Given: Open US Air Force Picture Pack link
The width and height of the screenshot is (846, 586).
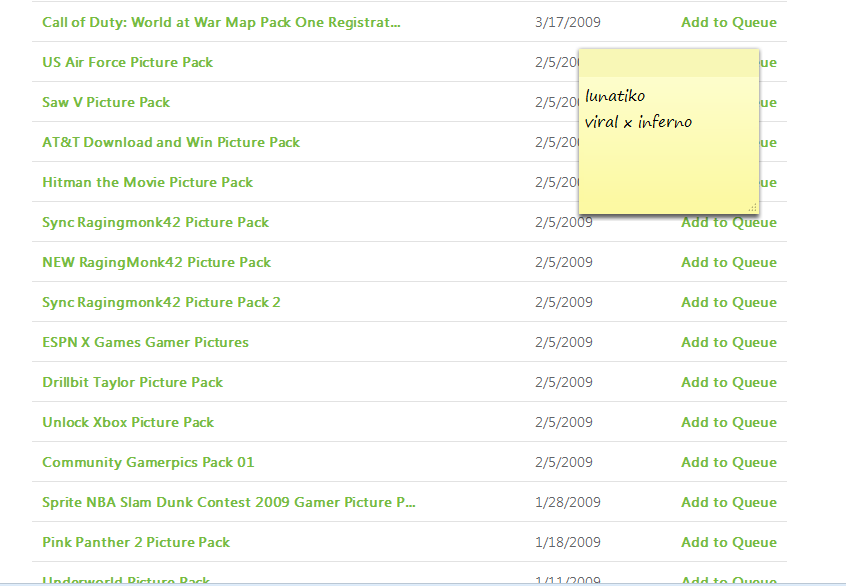Looking at the screenshot, I should click(x=127, y=63).
